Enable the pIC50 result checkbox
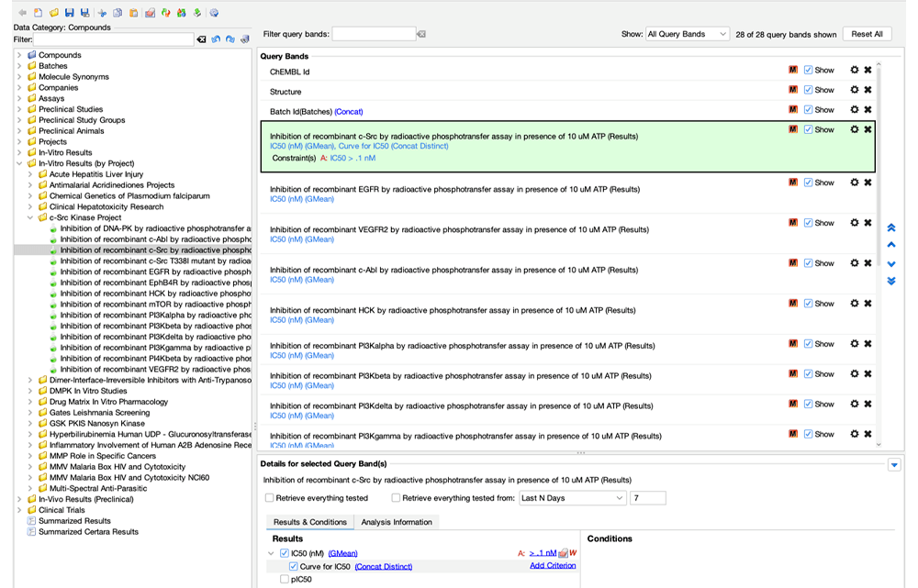 pos(285,579)
